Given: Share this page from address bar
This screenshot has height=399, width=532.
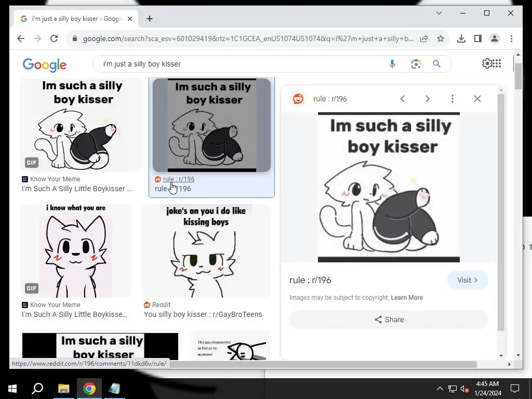Looking at the screenshot, I should coord(424,38).
